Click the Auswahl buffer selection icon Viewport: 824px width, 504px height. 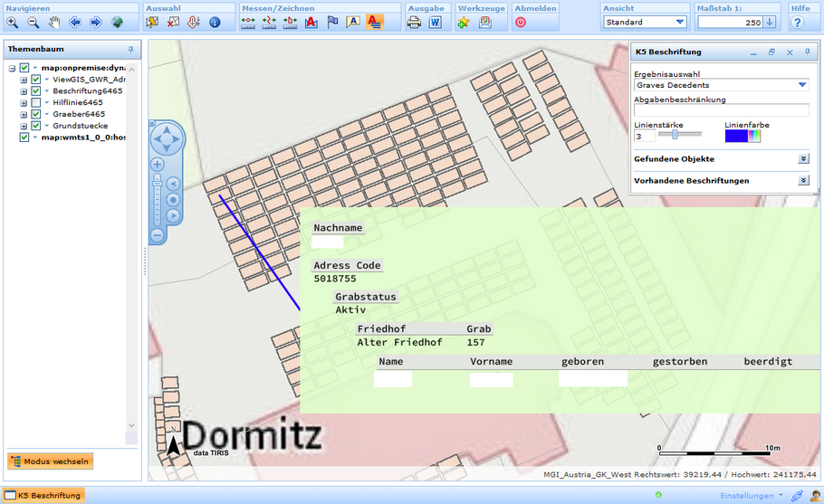[x=194, y=23]
